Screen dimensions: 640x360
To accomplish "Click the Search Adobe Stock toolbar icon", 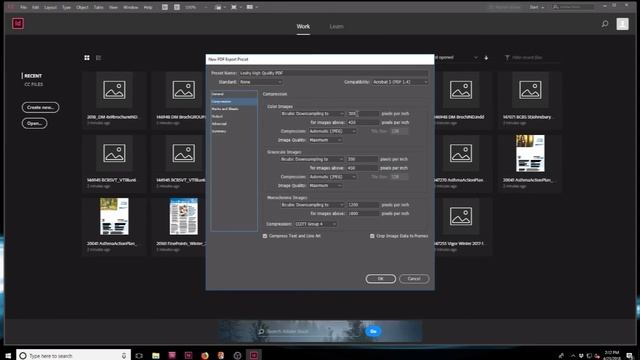I will 177,7.
